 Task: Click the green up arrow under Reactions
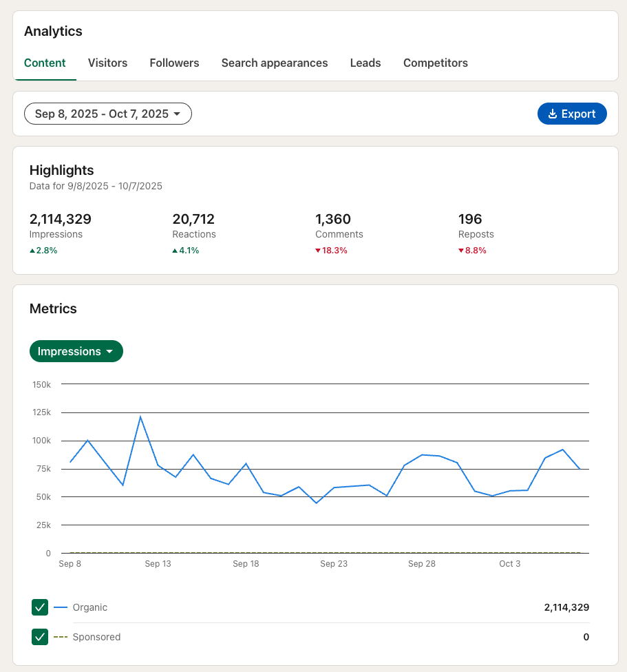pyautogui.click(x=175, y=251)
